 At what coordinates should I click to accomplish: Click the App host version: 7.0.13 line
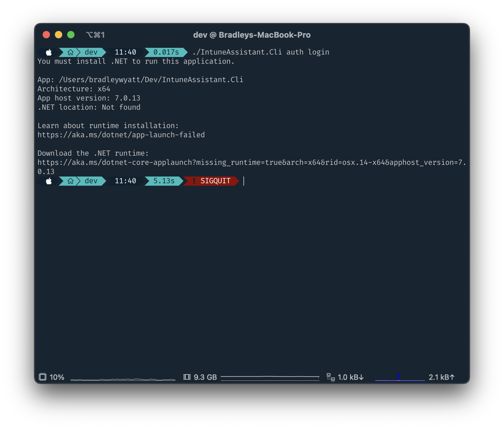tap(89, 98)
